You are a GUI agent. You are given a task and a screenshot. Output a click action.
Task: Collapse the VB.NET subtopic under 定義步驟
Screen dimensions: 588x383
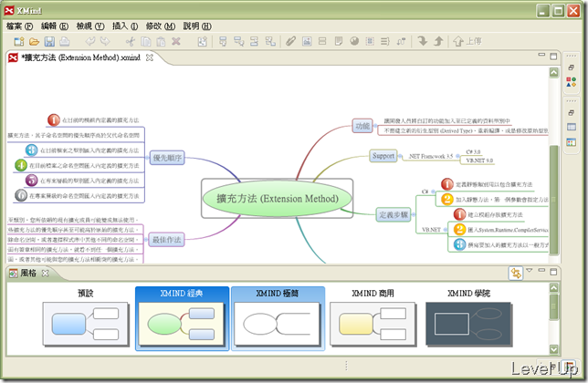coord(446,230)
